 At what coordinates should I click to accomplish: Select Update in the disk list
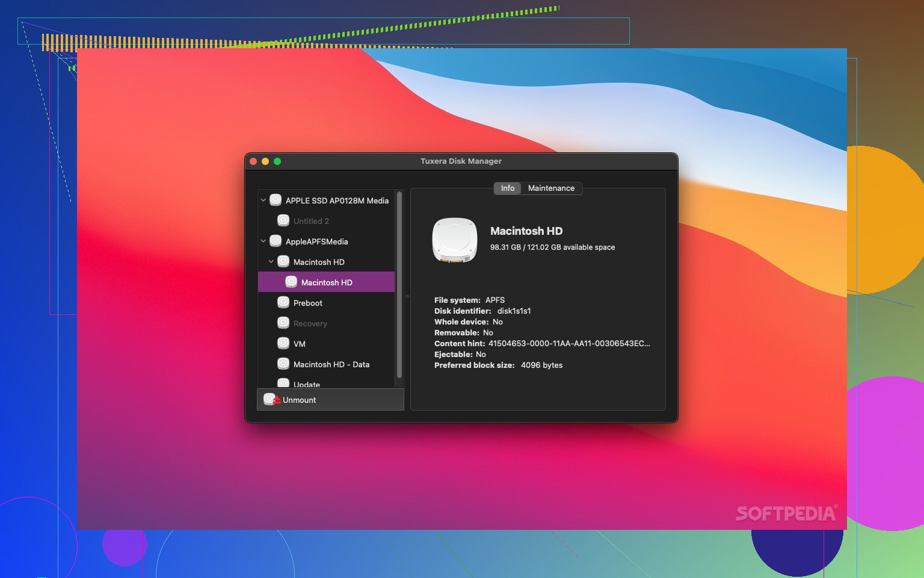(x=307, y=384)
